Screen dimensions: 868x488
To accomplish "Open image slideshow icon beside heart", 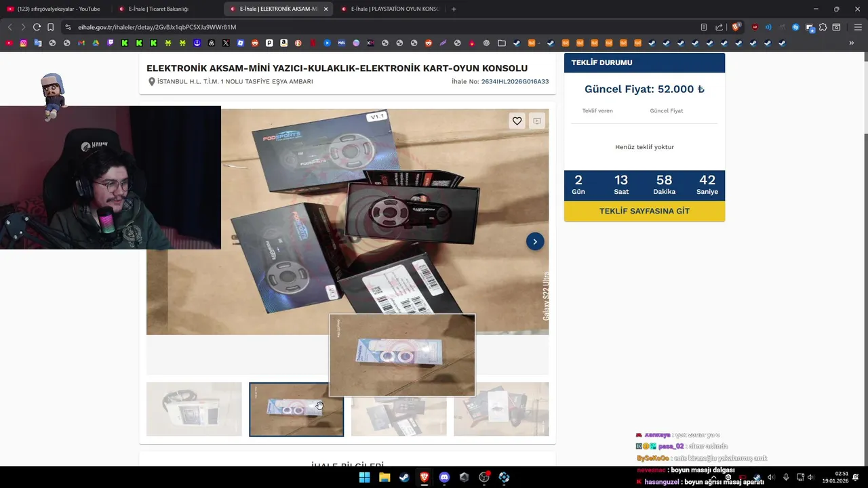I will tap(537, 121).
